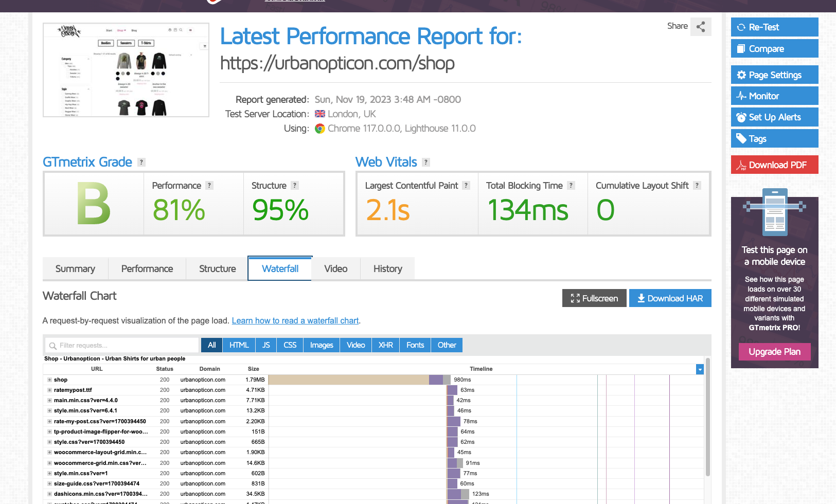Click Performance score help icon

[x=209, y=186]
